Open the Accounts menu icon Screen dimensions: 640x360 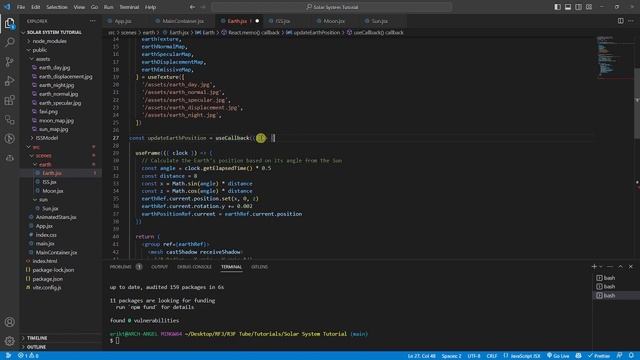point(9,322)
